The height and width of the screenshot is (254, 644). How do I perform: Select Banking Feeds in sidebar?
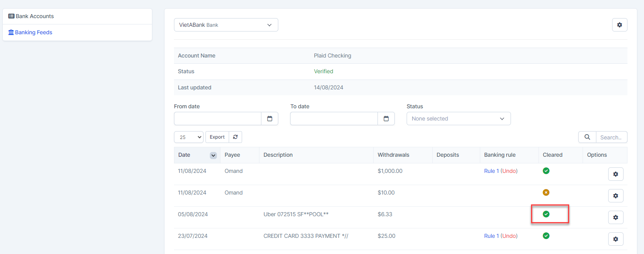pos(33,32)
